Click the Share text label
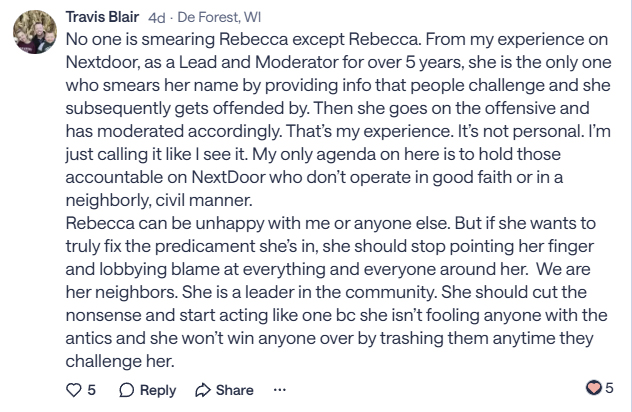This screenshot has height=412, width=632. tap(235, 390)
